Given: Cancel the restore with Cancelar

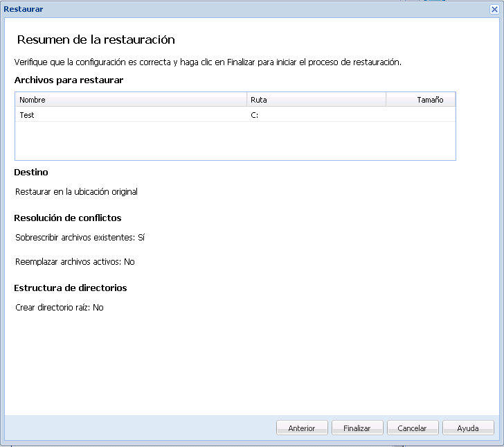Looking at the screenshot, I should pos(413,428).
